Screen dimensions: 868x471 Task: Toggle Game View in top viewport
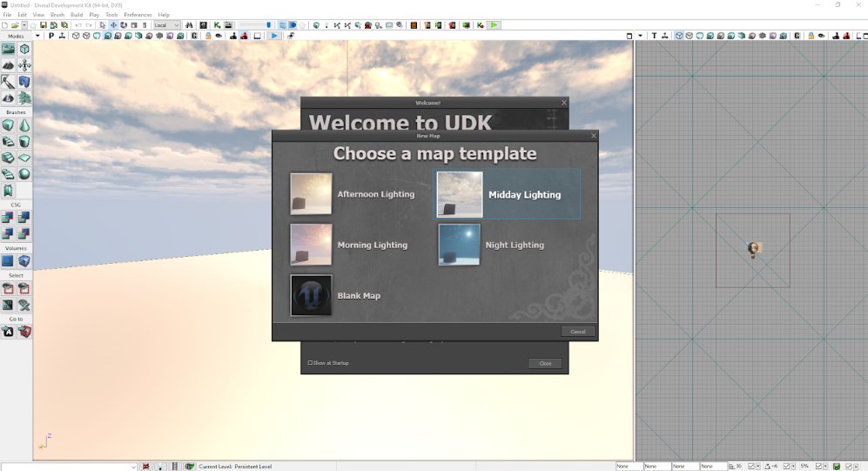797,36
